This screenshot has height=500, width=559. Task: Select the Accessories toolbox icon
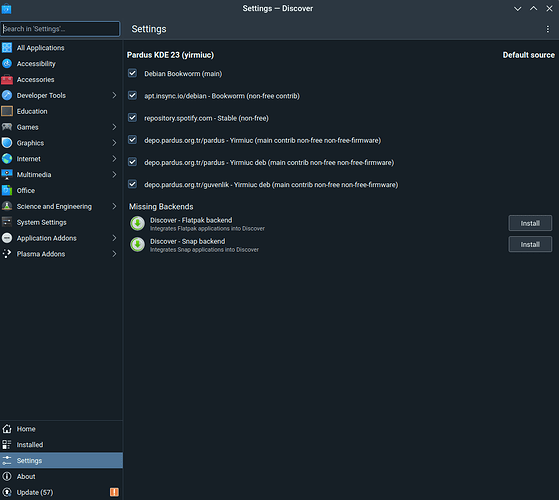(7, 79)
